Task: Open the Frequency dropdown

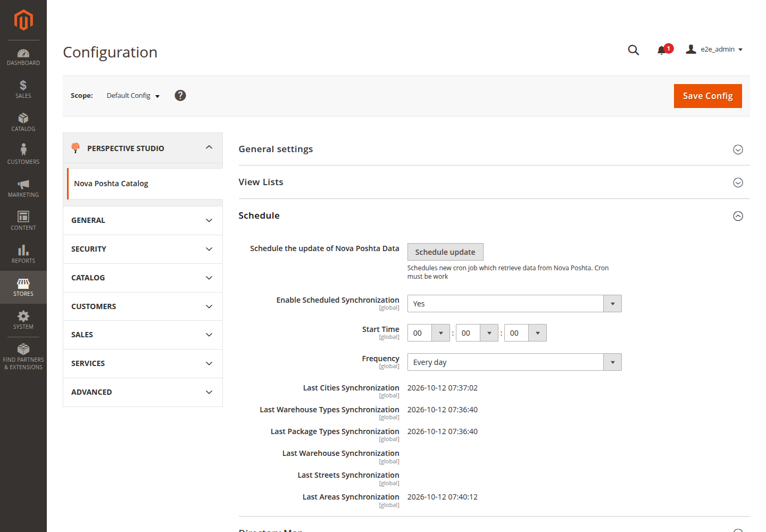Action: point(514,362)
